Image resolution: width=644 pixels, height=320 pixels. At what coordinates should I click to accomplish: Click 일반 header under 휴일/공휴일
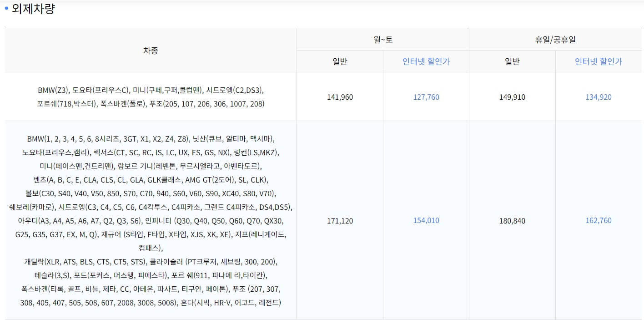click(512, 61)
